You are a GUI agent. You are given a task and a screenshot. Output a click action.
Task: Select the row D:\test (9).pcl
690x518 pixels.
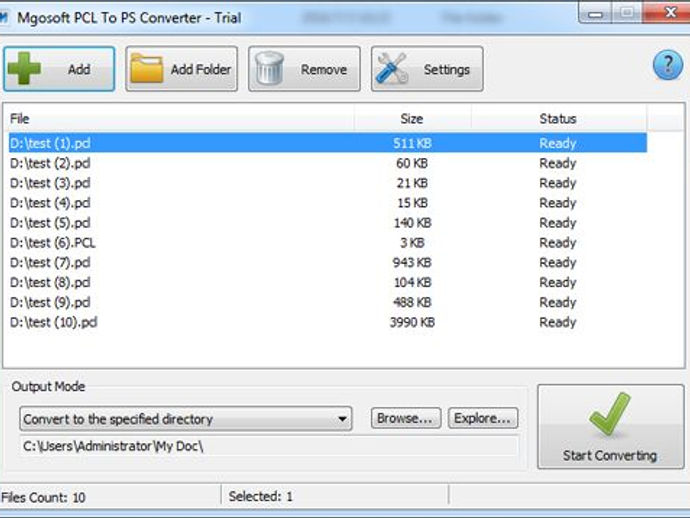328,302
